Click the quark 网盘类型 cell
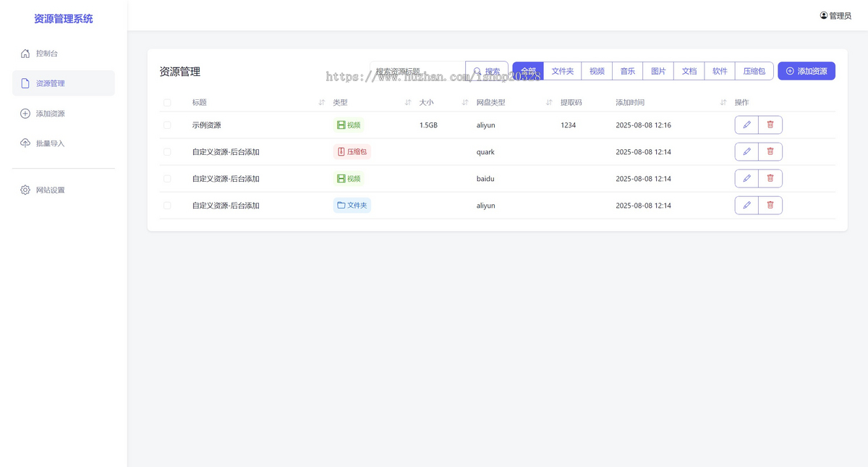Screen dimensions: 868x467 [x=486, y=152]
